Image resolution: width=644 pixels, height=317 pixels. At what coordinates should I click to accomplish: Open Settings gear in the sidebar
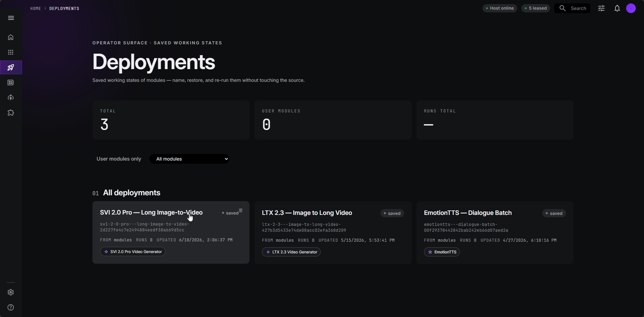click(11, 292)
